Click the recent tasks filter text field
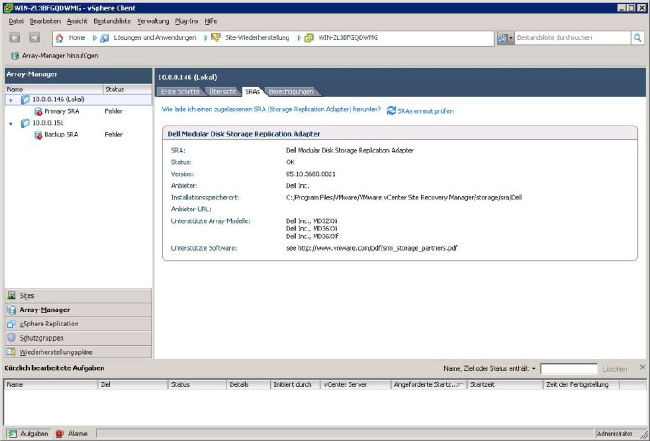 tap(568, 369)
